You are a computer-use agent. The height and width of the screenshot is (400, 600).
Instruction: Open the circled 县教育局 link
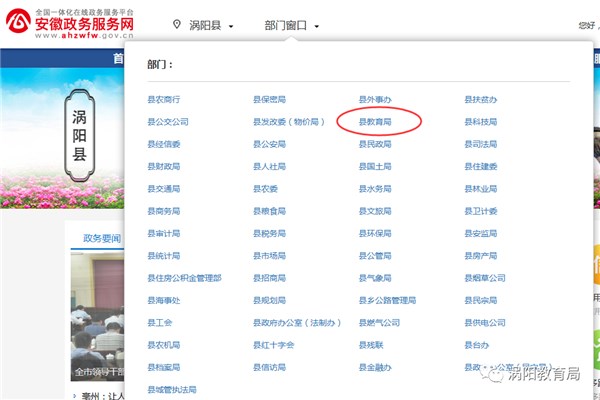tap(376, 122)
